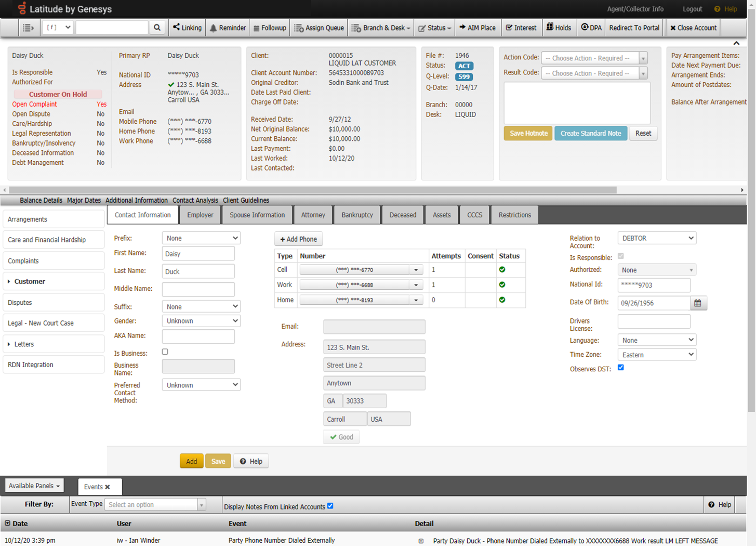Click the DPA toolbar icon
The height and width of the screenshot is (546, 756).
click(x=591, y=28)
